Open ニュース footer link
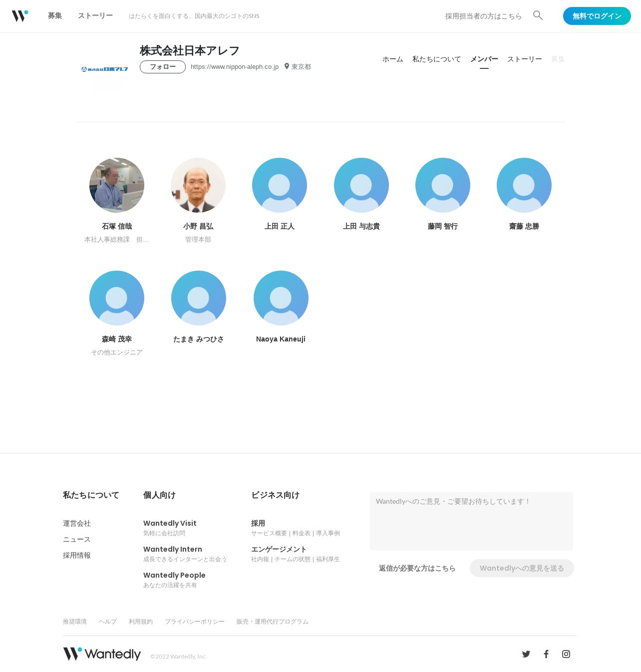 [x=77, y=539]
